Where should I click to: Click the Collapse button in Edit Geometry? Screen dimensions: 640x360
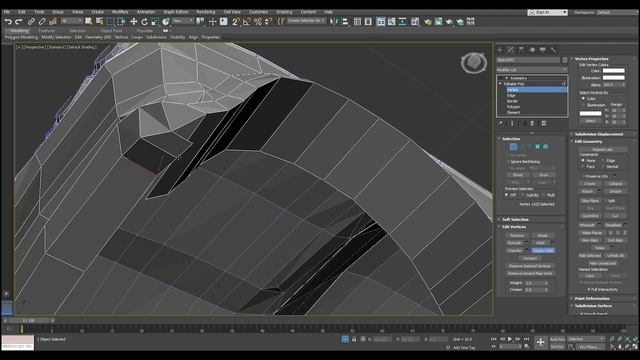tap(615, 184)
